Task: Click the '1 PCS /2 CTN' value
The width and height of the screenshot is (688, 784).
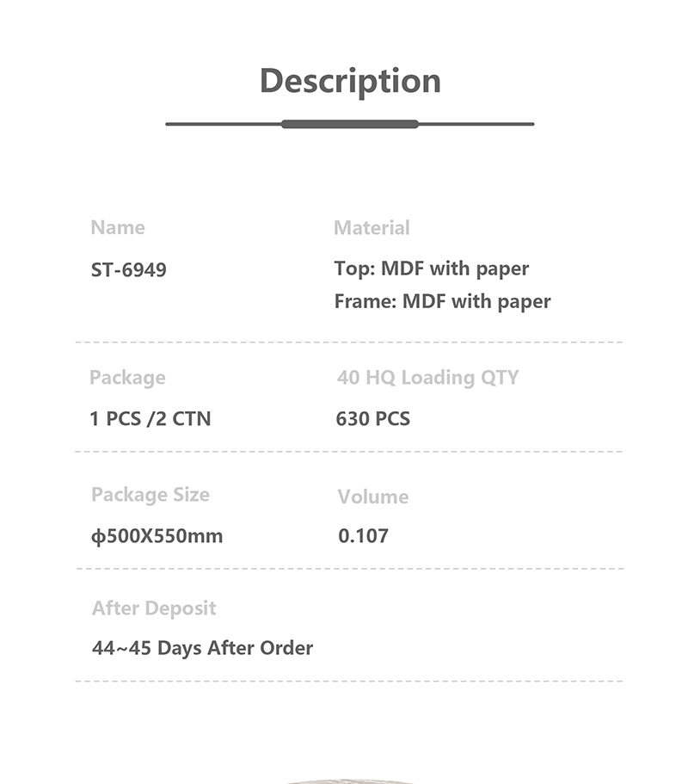Action: click(x=150, y=419)
